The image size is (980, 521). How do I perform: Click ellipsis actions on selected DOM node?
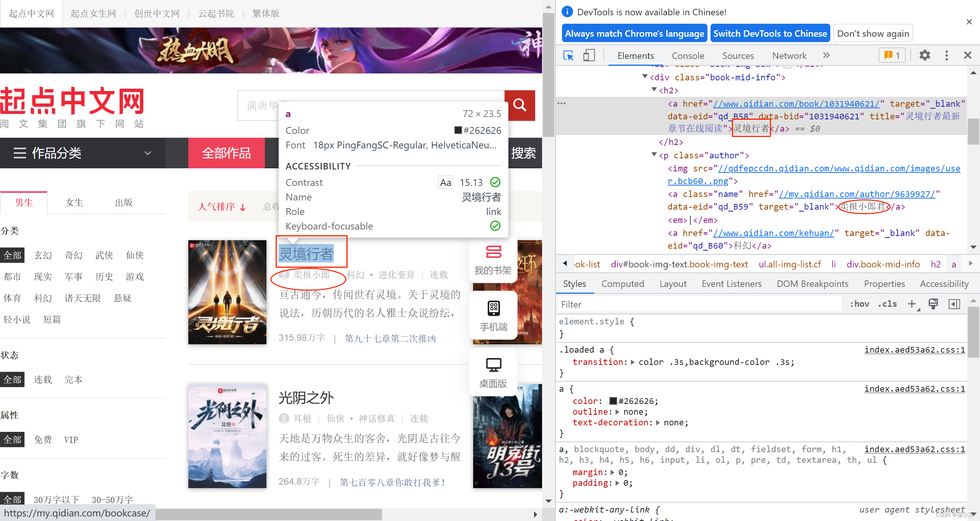561,103
